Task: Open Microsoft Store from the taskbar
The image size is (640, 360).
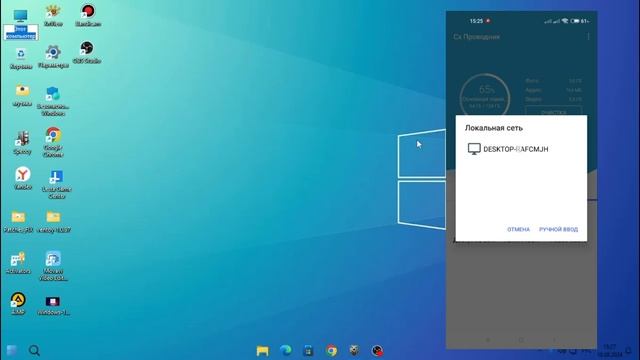Action: (309, 350)
